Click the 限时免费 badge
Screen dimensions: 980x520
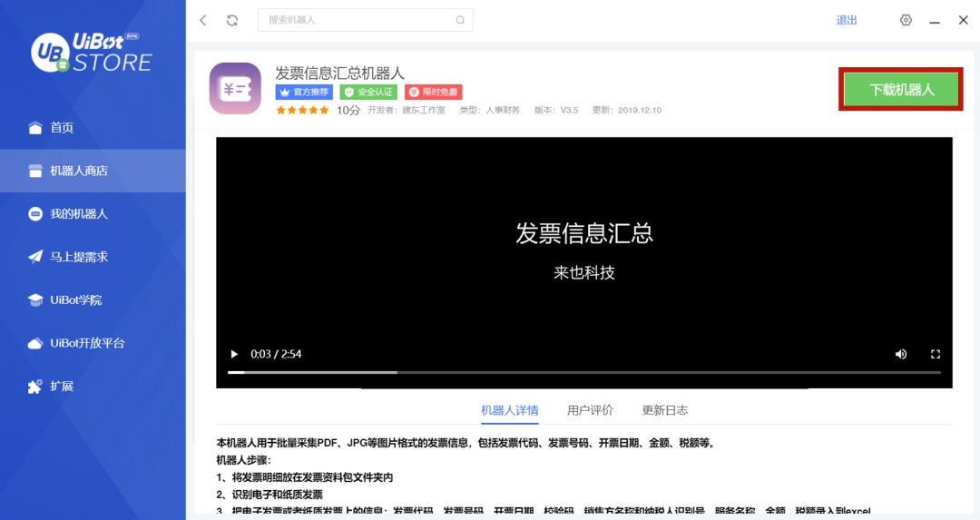(x=433, y=92)
